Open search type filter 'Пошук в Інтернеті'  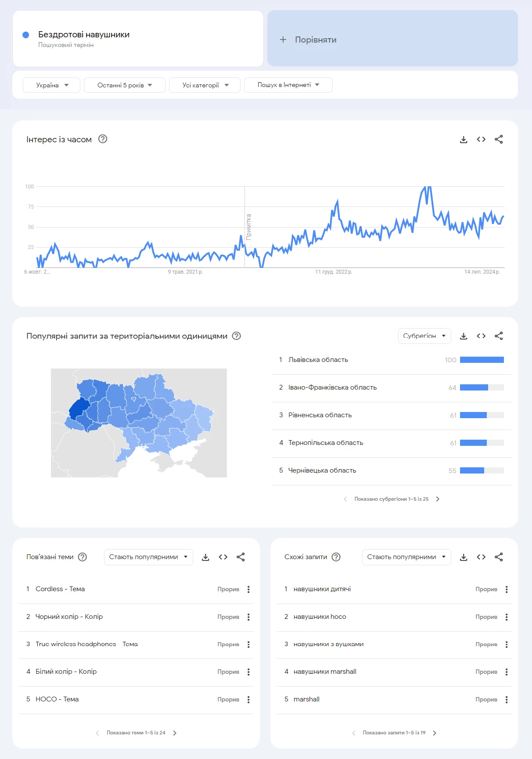click(x=288, y=85)
